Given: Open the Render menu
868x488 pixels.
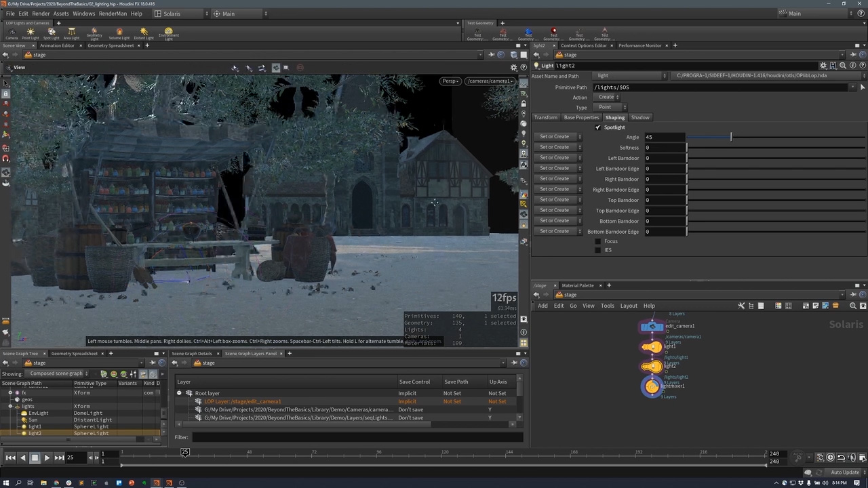Looking at the screenshot, I should (x=41, y=14).
